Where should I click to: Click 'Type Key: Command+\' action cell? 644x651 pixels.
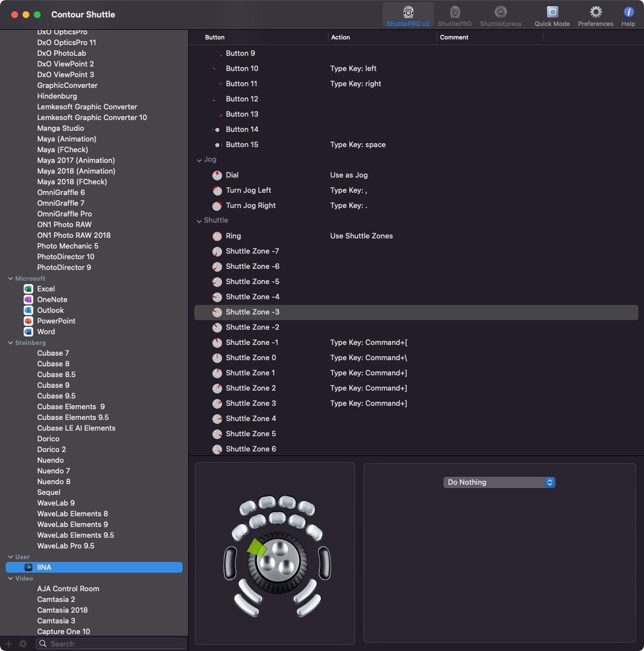tap(368, 358)
